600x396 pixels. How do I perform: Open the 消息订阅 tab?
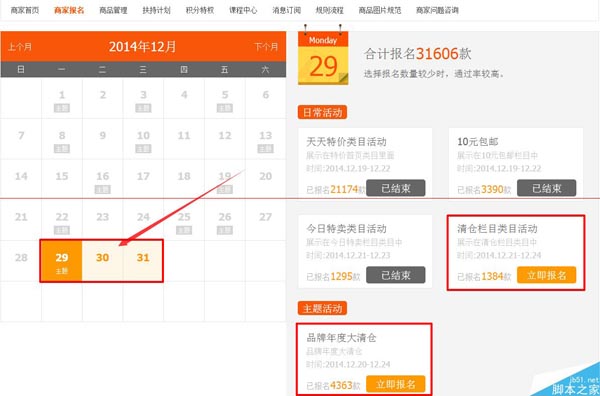click(x=286, y=10)
